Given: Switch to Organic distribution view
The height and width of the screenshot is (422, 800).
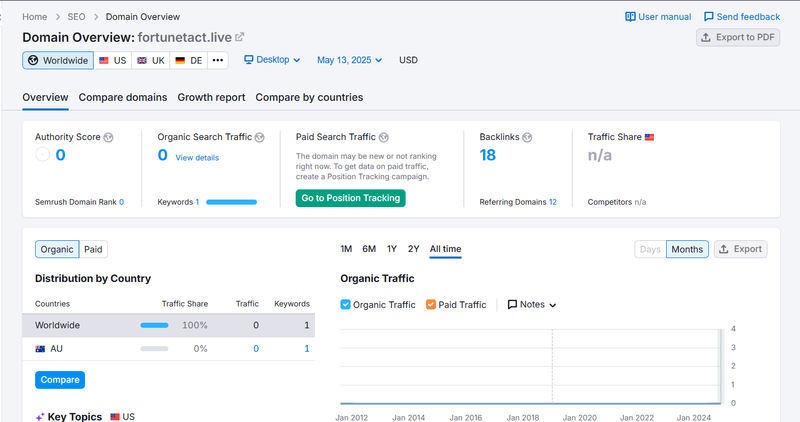Looking at the screenshot, I should tap(57, 250).
